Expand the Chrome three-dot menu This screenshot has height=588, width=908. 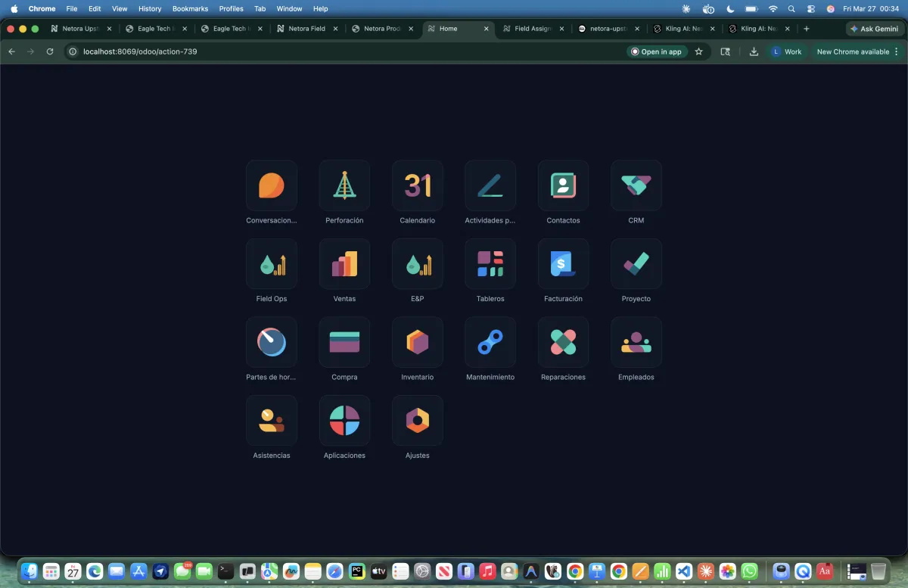click(x=897, y=51)
